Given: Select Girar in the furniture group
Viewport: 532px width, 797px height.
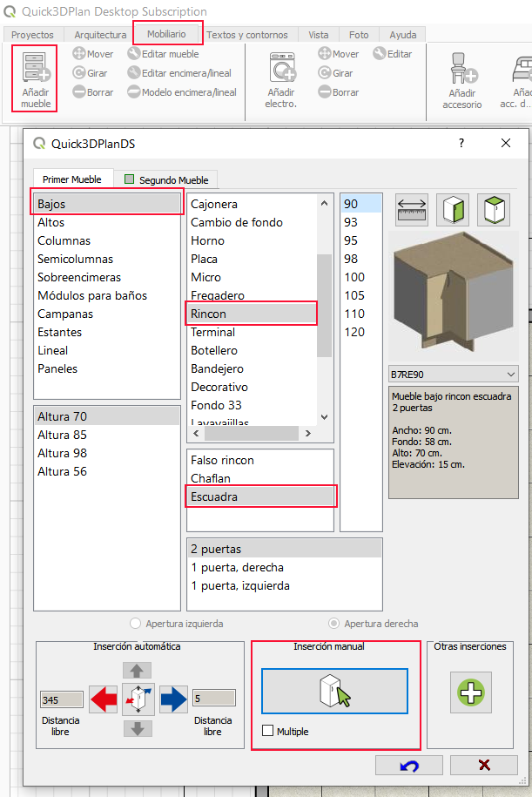Looking at the screenshot, I should pos(90,73).
